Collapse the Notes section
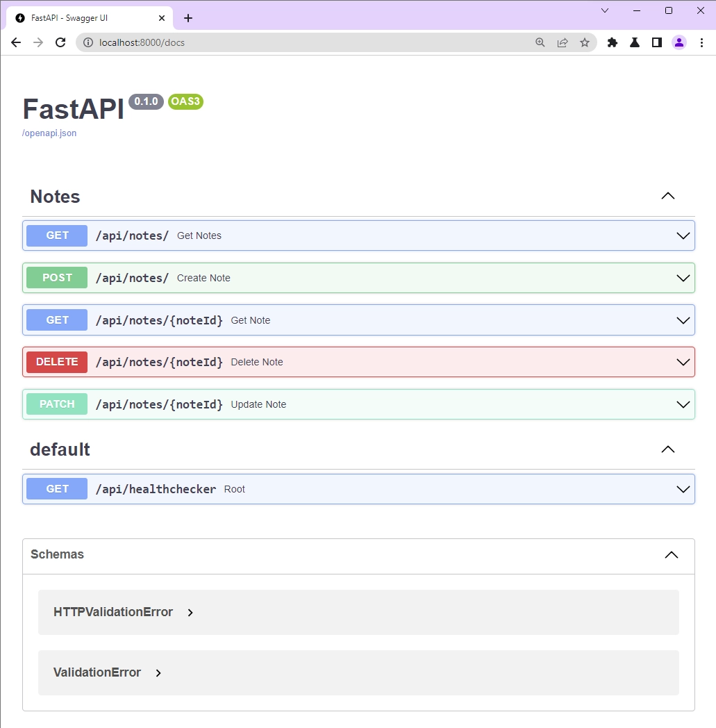Screen dimensions: 716x728 click(668, 197)
